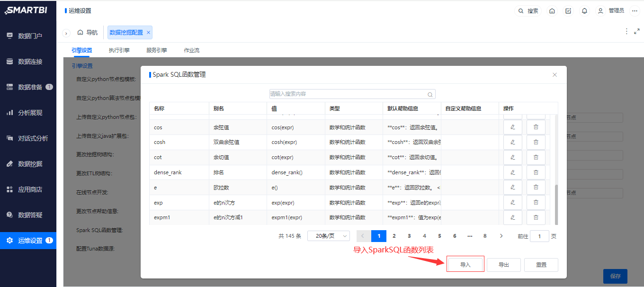644x287 pixels.
Task: Expand more pages ellipsis in pagination
Action: [x=470, y=236]
